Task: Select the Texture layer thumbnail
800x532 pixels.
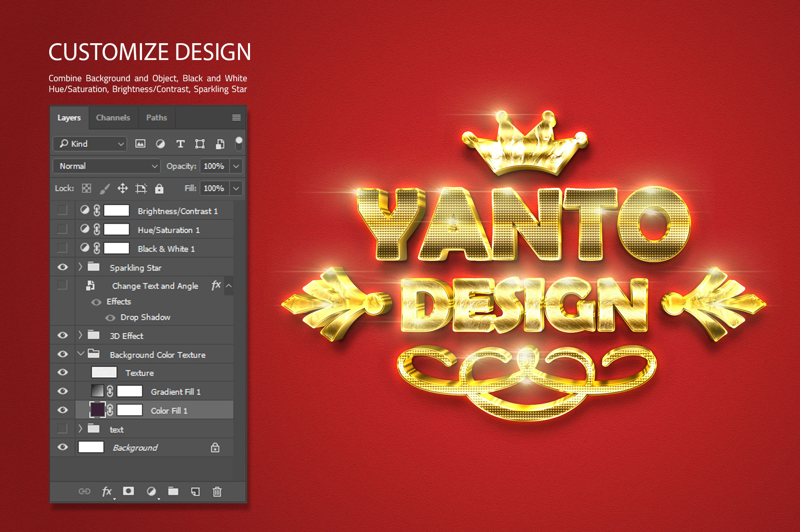Action: tap(104, 372)
